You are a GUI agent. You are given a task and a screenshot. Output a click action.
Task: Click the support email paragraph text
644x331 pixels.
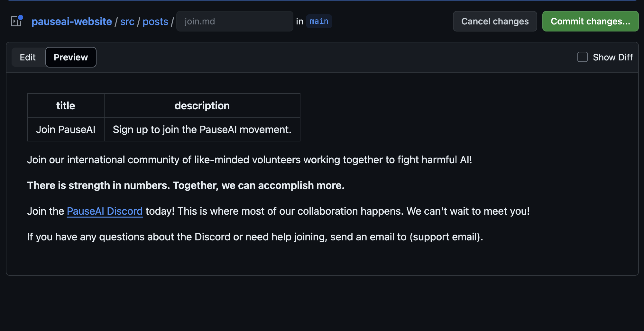[255, 237]
